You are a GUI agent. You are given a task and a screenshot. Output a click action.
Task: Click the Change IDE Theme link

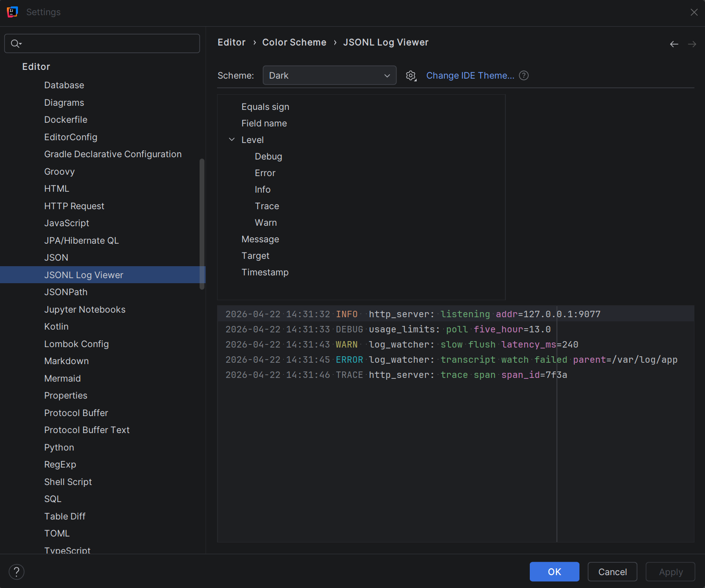470,75
